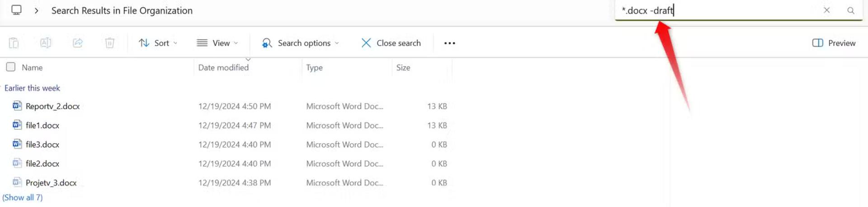
Task: Click the Close search button
Action: [x=391, y=43]
